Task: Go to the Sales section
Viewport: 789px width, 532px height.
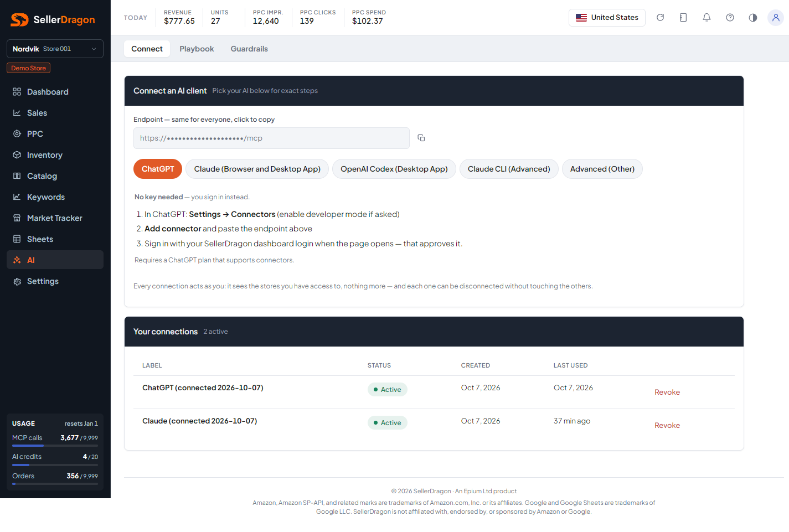Action: [x=55, y=113]
